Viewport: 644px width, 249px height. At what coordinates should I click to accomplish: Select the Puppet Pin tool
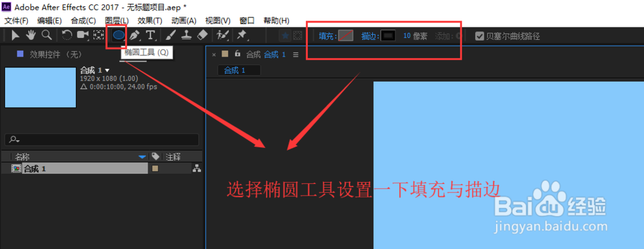pyautogui.click(x=241, y=35)
